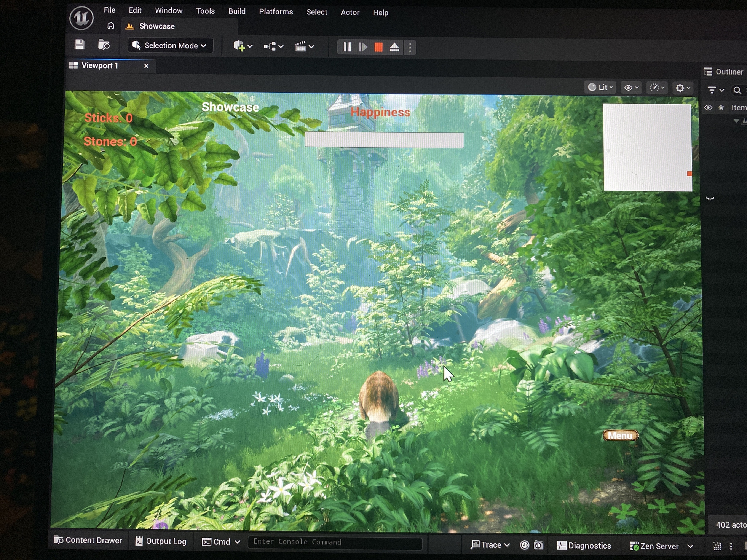Image resolution: width=747 pixels, height=560 pixels.
Task: Click the Save level floppy disk icon
Action: pos(79,45)
